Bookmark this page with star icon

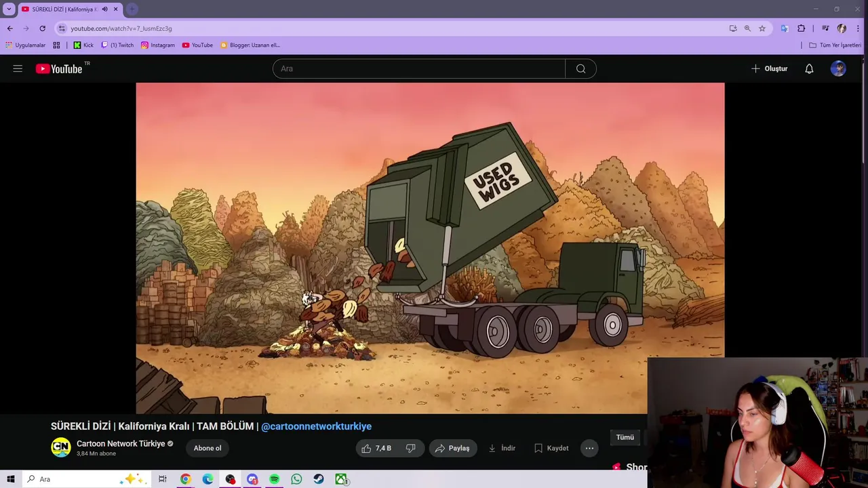pyautogui.click(x=762, y=28)
